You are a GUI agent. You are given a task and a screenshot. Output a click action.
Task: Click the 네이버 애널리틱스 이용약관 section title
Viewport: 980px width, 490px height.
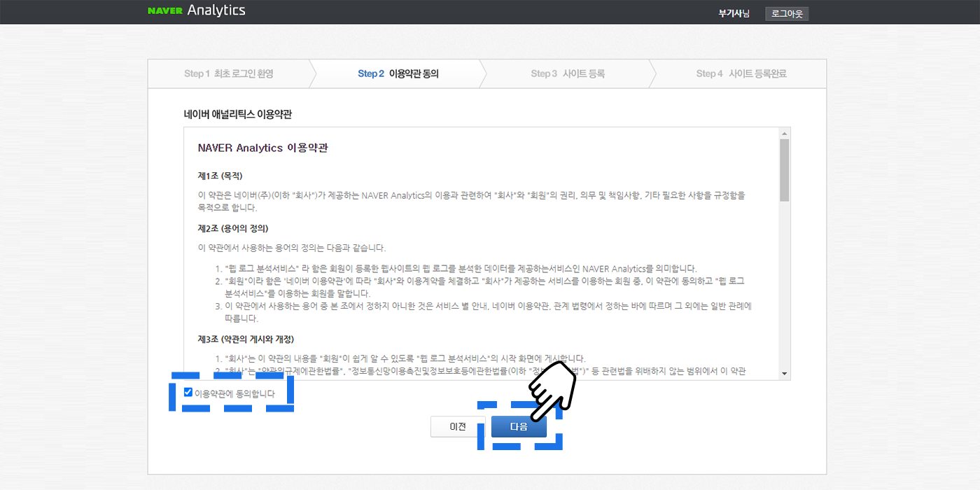point(237,113)
